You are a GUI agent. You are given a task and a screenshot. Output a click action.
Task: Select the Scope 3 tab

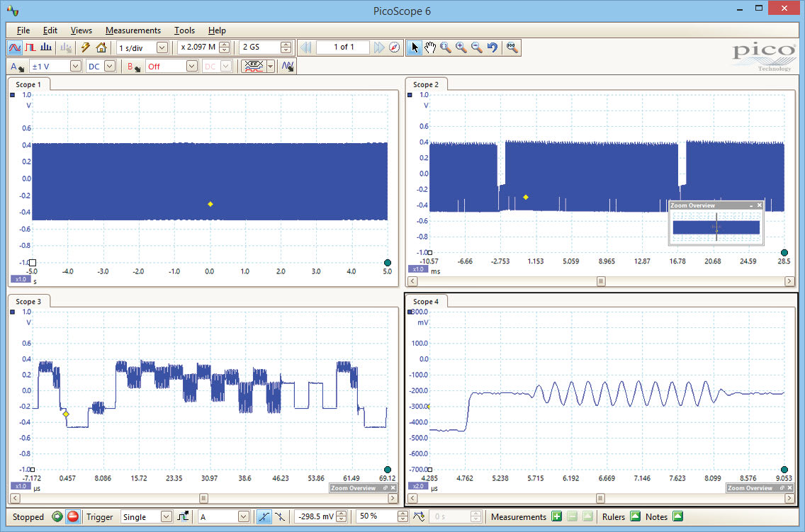tap(28, 301)
